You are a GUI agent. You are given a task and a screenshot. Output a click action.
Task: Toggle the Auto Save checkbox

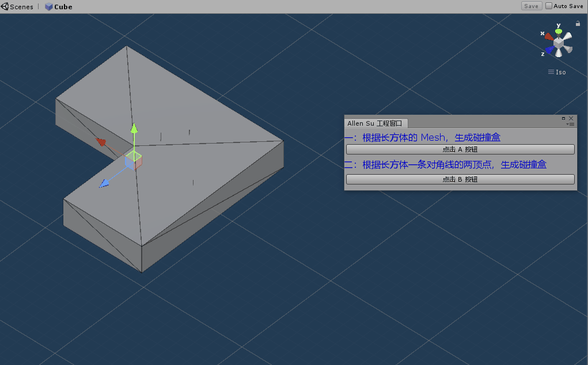click(x=549, y=6)
